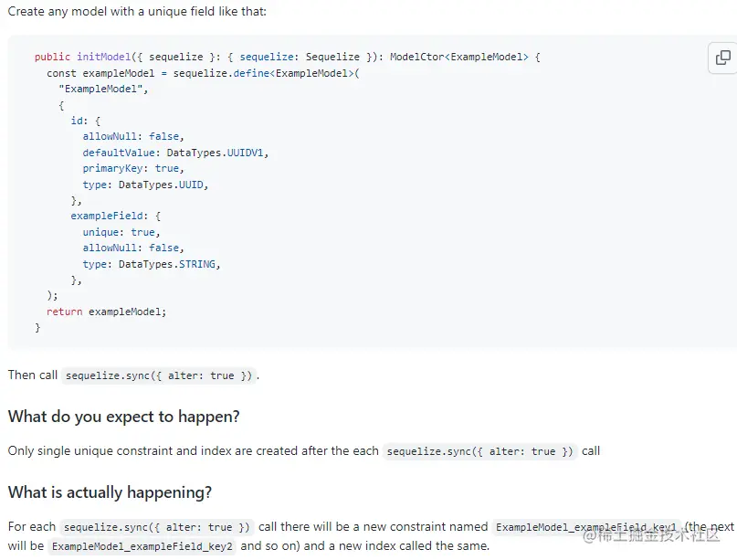
Task: Click the primaryKey: true code line
Action: [132, 168]
